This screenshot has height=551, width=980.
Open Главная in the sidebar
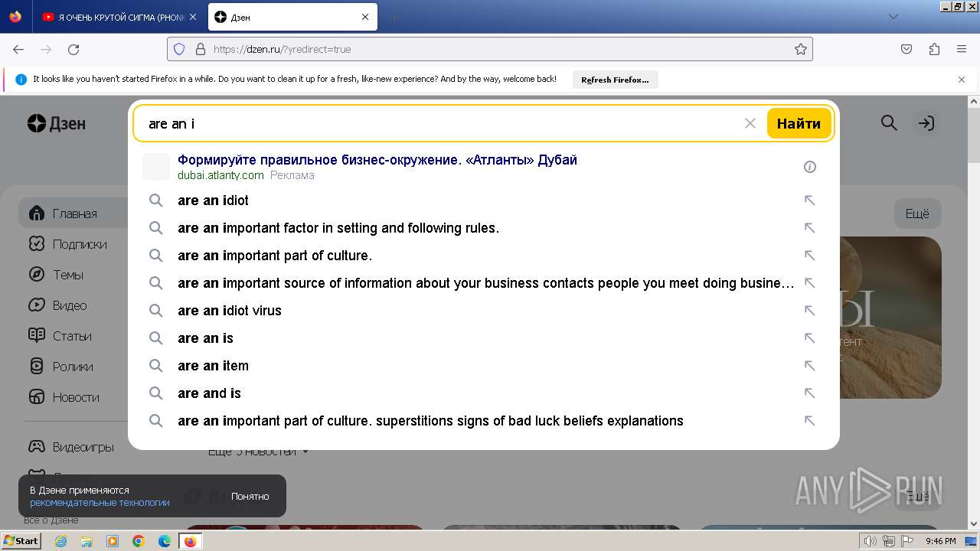click(73, 214)
